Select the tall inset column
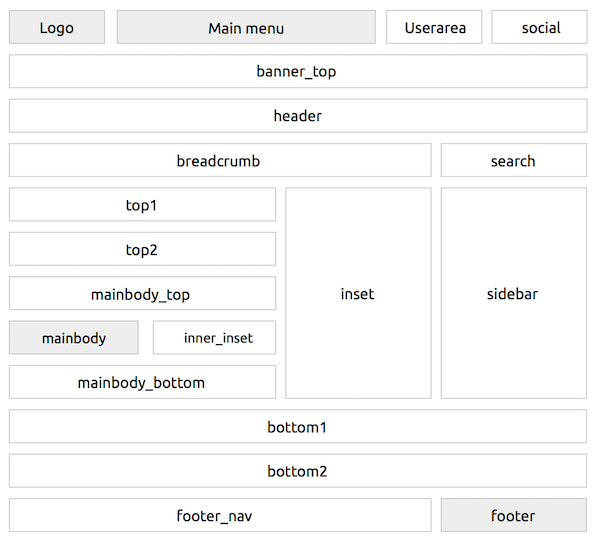This screenshot has width=600, height=546. pos(358,294)
